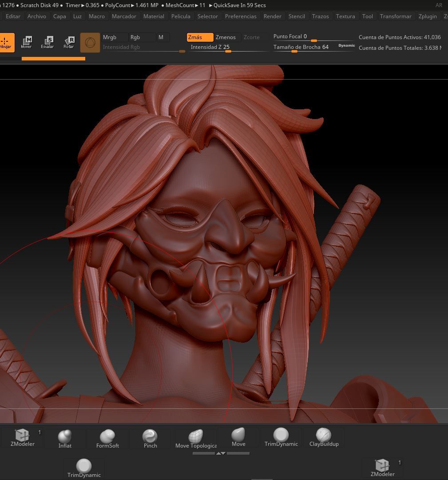Open the Render menu

(x=273, y=16)
